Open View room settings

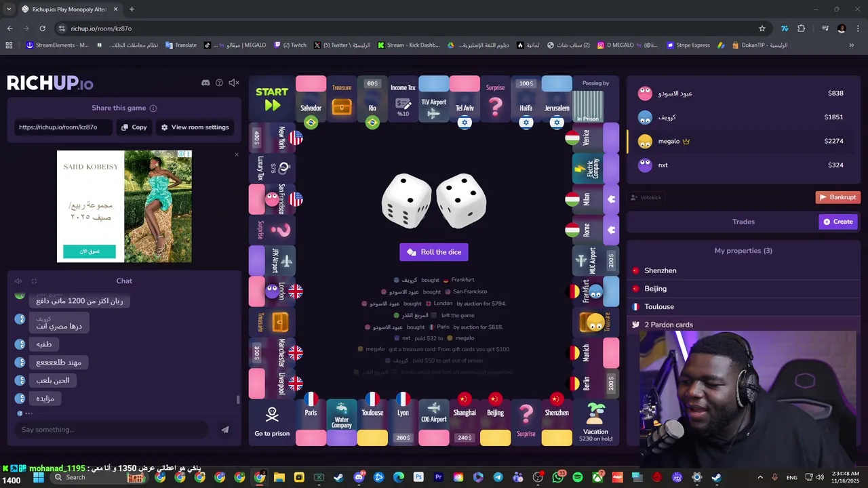(195, 127)
